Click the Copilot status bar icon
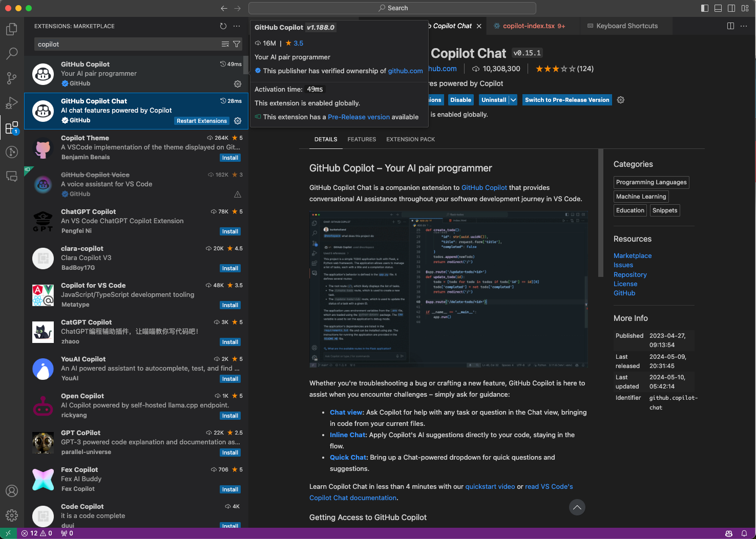The width and height of the screenshot is (756, 539). tap(728, 533)
